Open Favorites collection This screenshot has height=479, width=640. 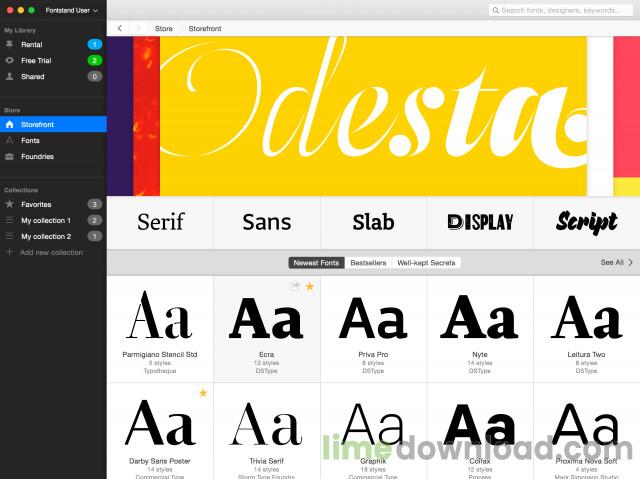[36, 204]
